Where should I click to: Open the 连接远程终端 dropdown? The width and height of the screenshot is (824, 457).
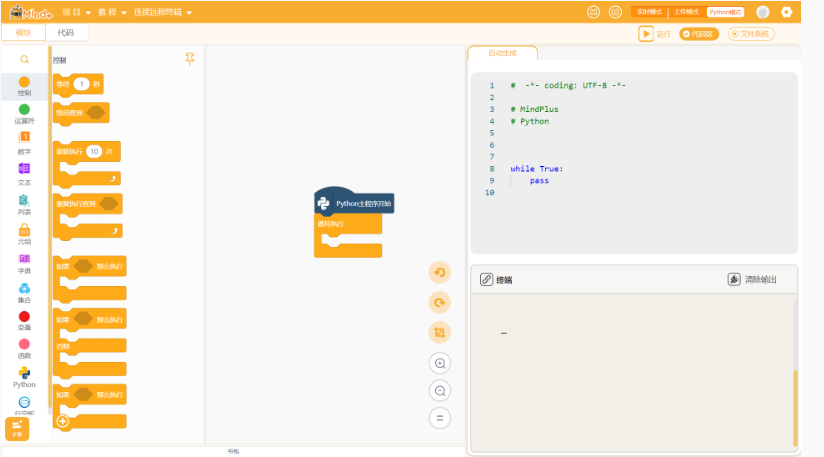(162, 12)
